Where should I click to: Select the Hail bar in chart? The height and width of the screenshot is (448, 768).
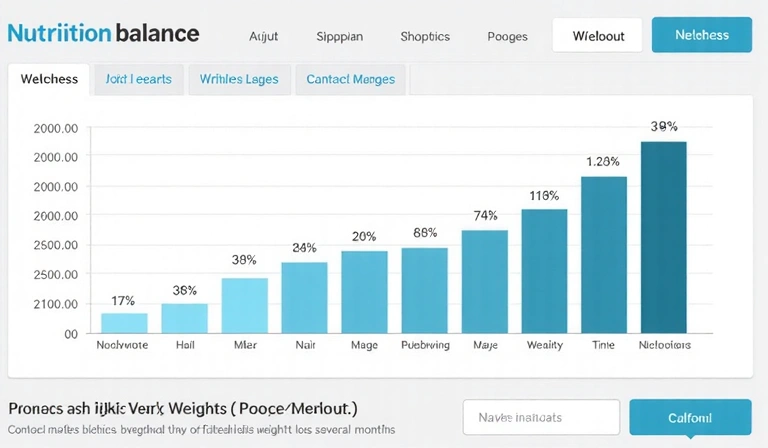[184, 318]
